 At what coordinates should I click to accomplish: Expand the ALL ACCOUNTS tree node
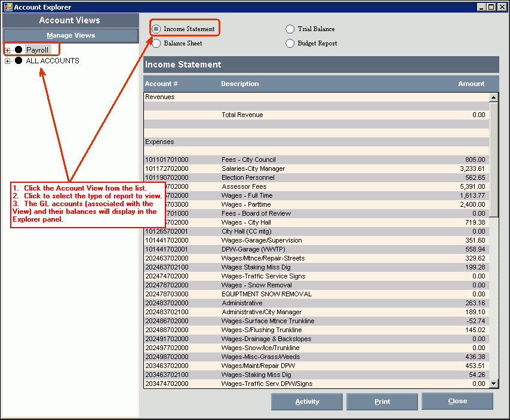(x=8, y=61)
